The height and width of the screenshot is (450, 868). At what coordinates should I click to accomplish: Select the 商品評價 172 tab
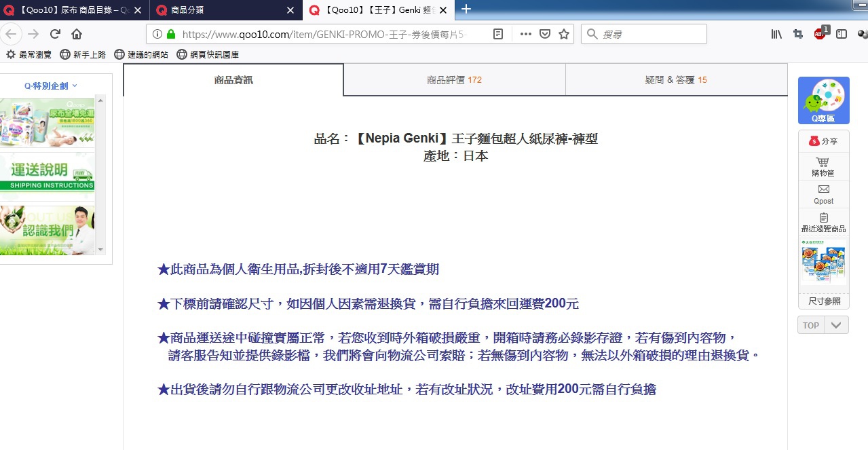click(454, 80)
